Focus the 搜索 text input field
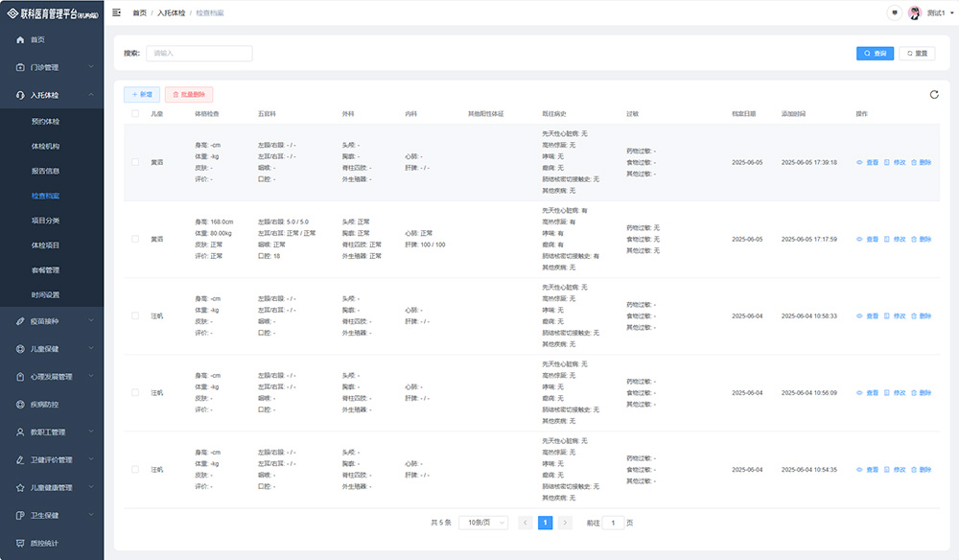The width and height of the screenshot is (959, 560). click(x=199, y=54)
